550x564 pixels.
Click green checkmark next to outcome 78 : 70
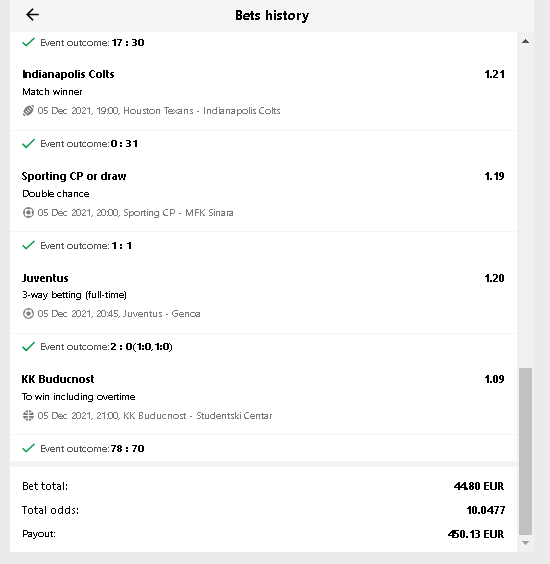click(28, 448)
